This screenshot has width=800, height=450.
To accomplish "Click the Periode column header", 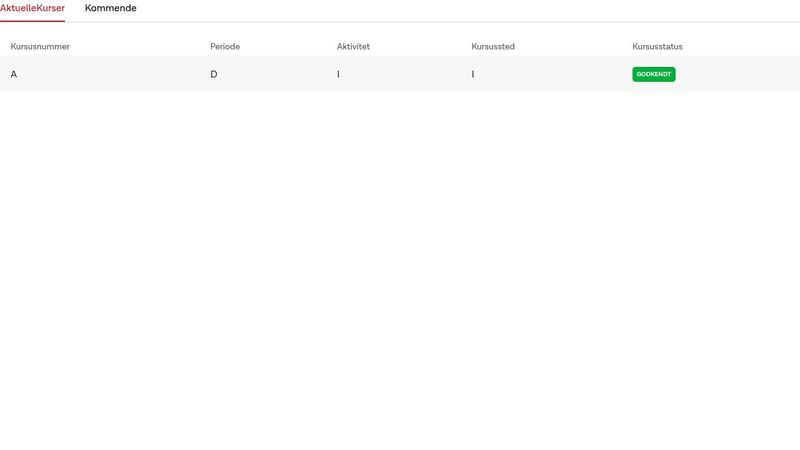I will 225,47.
